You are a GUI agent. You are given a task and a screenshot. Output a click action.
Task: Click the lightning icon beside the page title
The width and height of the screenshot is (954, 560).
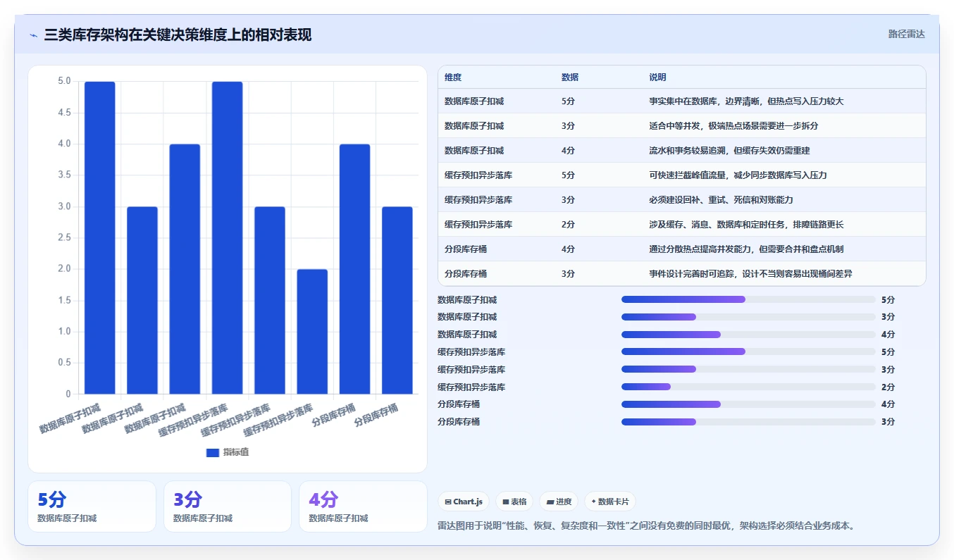pos(34,35)
